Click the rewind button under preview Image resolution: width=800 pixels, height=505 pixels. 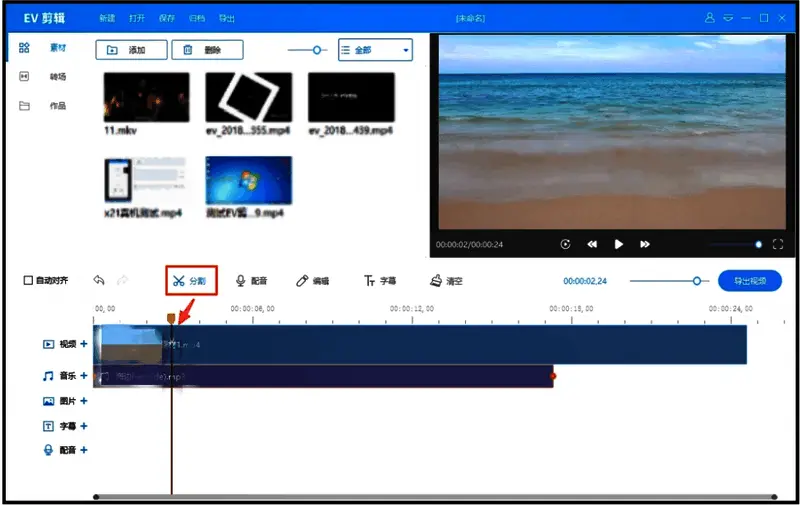click(592, 244)
